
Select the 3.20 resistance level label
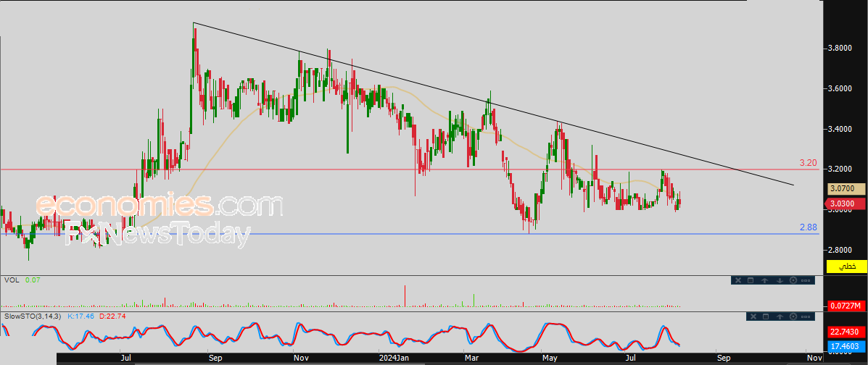(x=809, y=163)
